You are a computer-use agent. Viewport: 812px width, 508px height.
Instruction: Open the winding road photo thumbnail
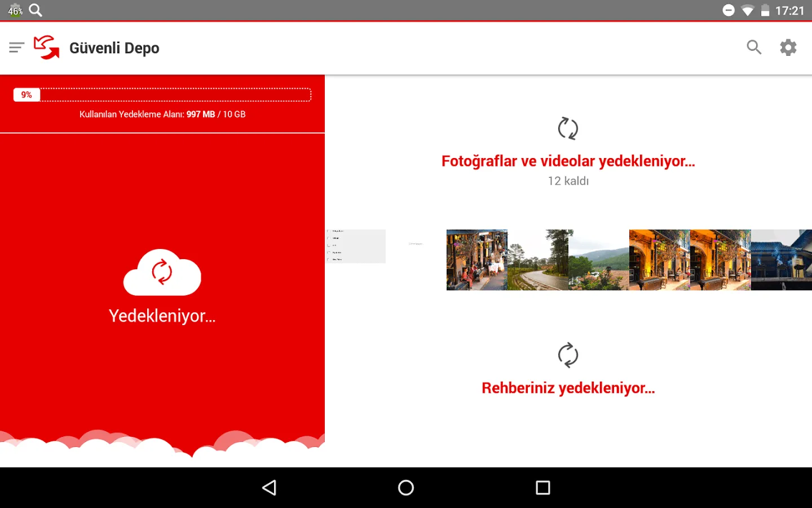pos(539,260)
